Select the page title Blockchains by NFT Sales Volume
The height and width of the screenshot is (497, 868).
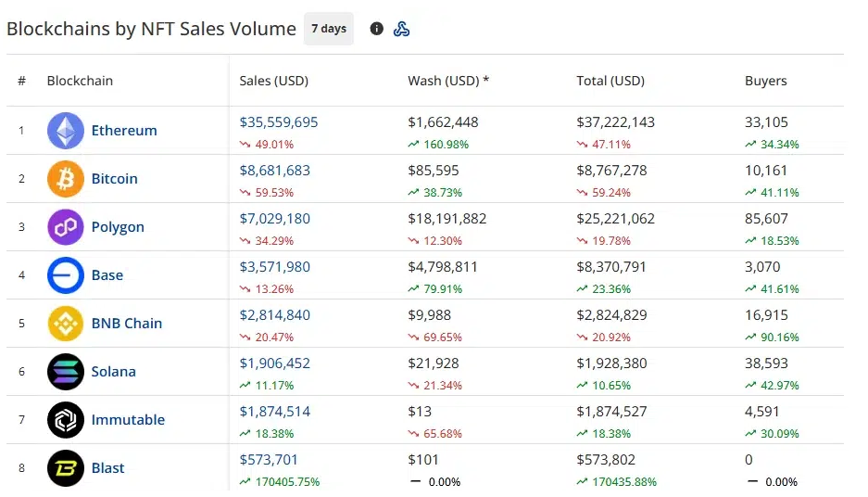[151, 29]
